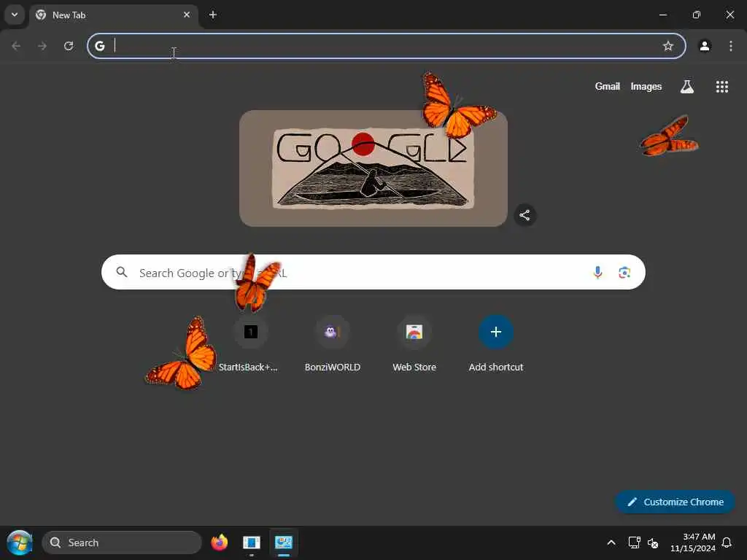Open the Images link
Image resolution: width=747 pixels, height=560 pixels.
(646, 86)
